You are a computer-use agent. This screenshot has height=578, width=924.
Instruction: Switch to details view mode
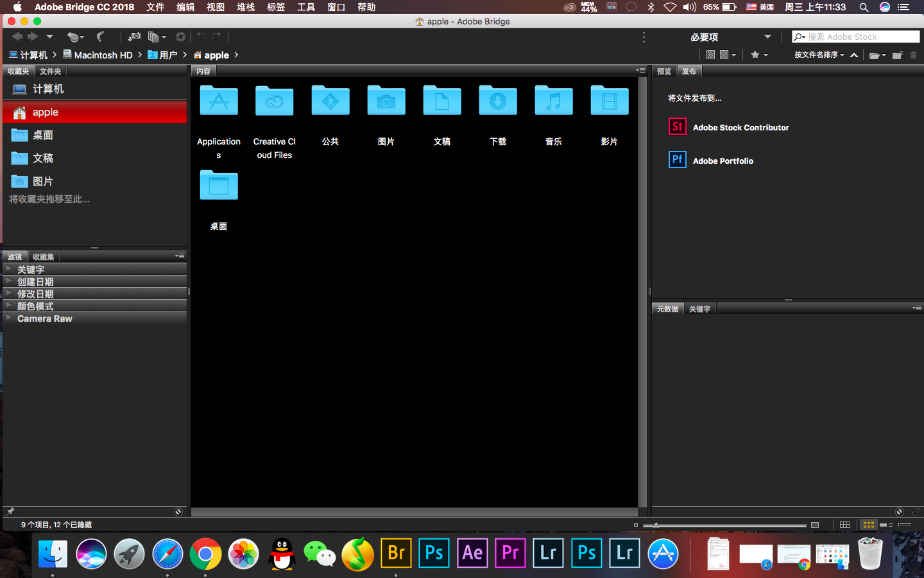[x=886, y=525]
